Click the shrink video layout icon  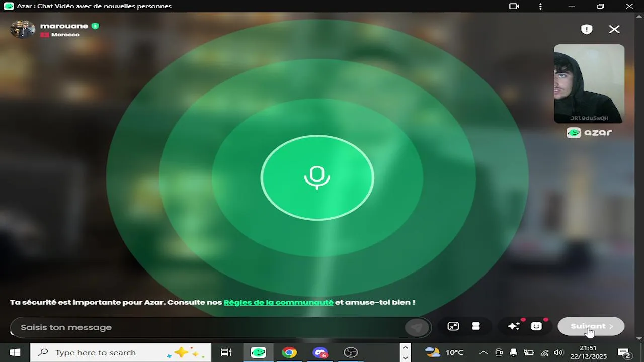pyautogui.click(x=453, y=326)
